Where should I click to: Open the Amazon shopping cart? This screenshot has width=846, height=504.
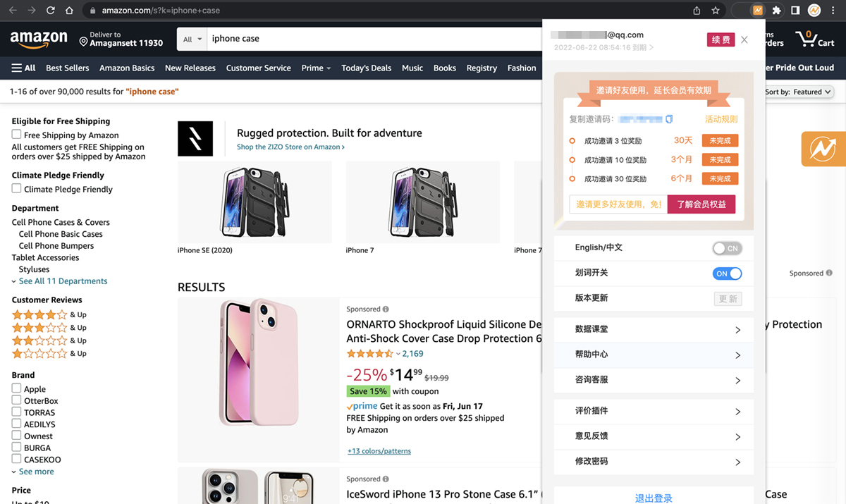pos(814,39)
